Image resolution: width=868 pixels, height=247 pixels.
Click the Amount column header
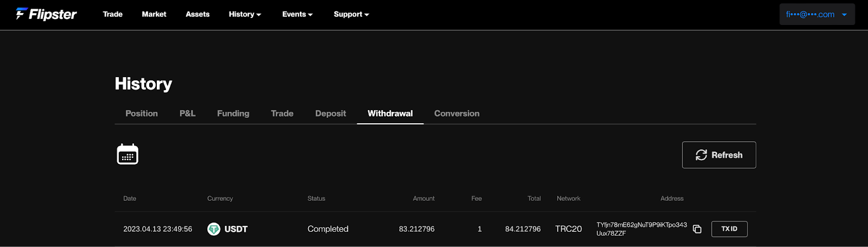[424, 199]
